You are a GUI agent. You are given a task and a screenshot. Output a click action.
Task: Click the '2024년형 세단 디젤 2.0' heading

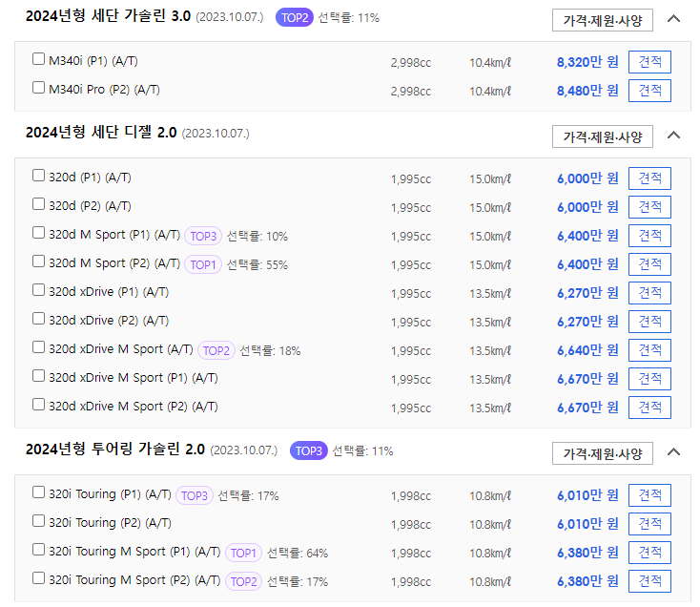(x=101, y=133)
